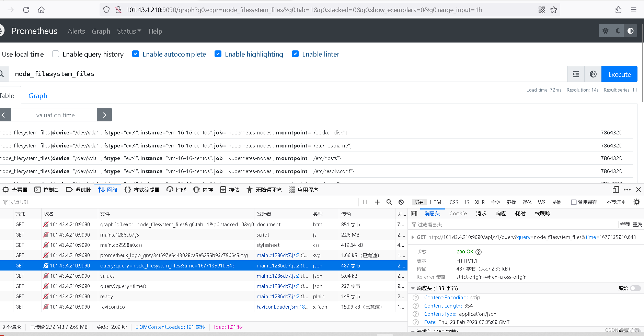This screenshot has height=336, width=644.
Task: Expand the GET request URL details
Action: (413, 237)
